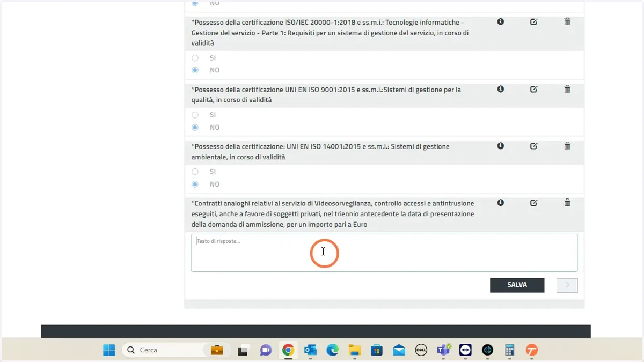Delete the ISO/IEC 20000-1:2018 certification question
Viewport: 644px width, 362px height.
[567, 22]
